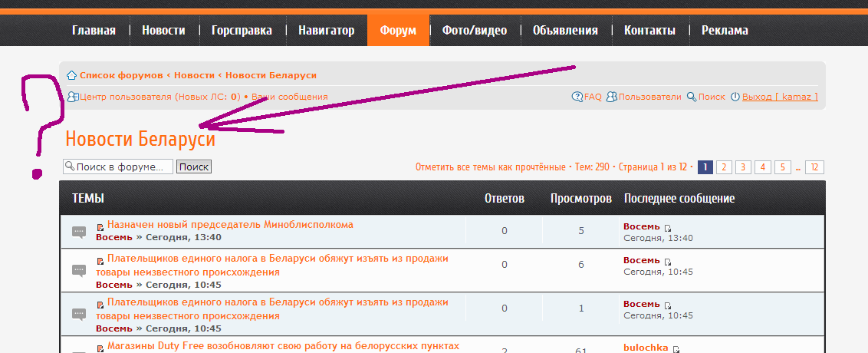The height and width of the screenshot is (353, 868).
Task: Open the Объявления navigation item
Action: (565, 31)
